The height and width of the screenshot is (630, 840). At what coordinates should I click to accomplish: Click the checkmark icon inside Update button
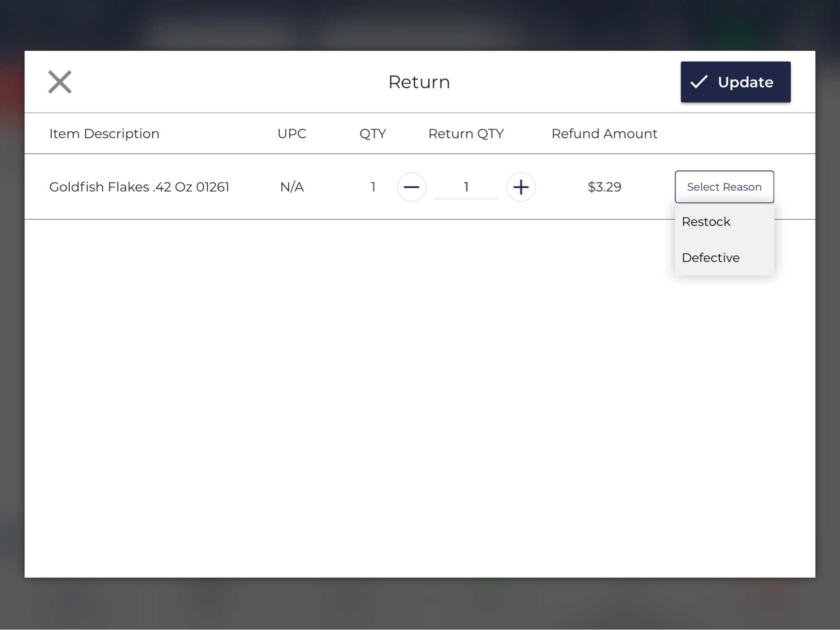(x=699, y=82)
